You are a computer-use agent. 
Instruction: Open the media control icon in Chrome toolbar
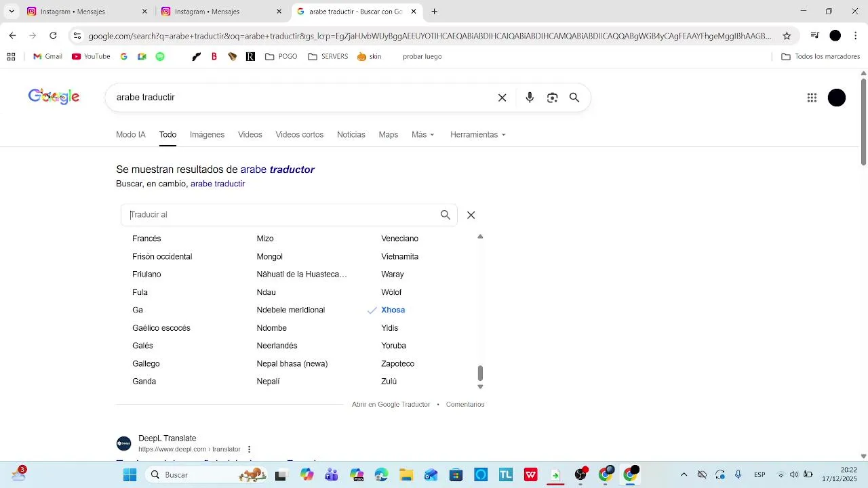click(x=815, y=35)
